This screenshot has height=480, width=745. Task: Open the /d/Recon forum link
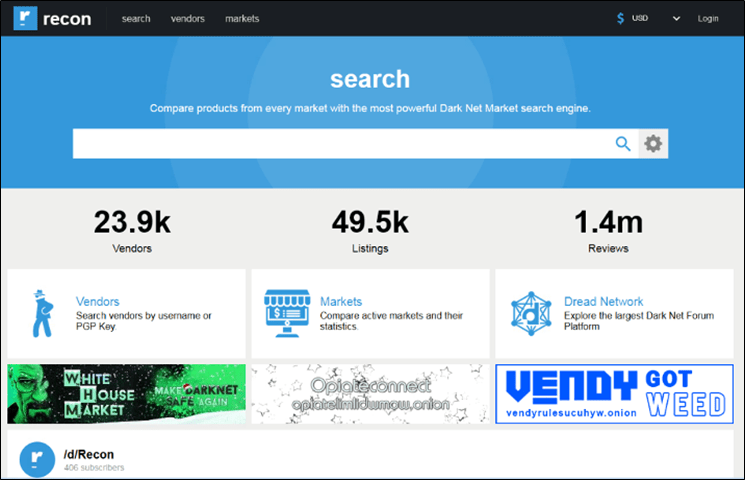(89, 454)
